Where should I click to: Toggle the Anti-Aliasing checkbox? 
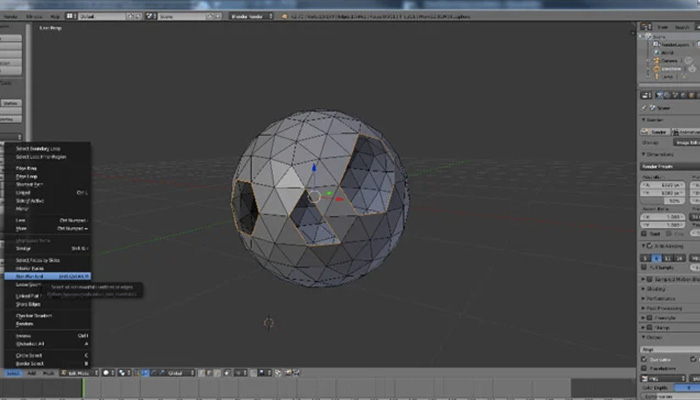[x=650, y=246]
